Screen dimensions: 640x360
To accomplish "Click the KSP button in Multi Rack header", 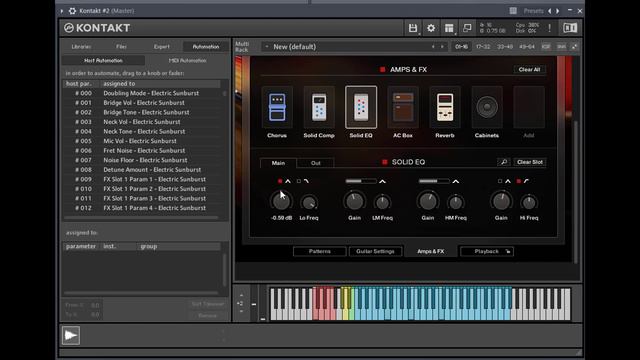I will pyautogui.click(x=546, y=47).
